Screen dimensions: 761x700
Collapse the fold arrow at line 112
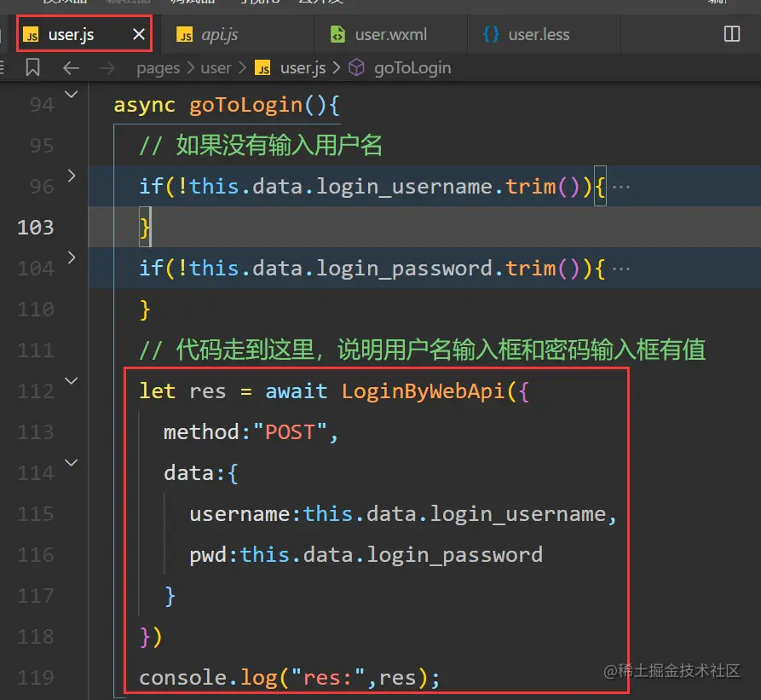click(x=72, y=380)
